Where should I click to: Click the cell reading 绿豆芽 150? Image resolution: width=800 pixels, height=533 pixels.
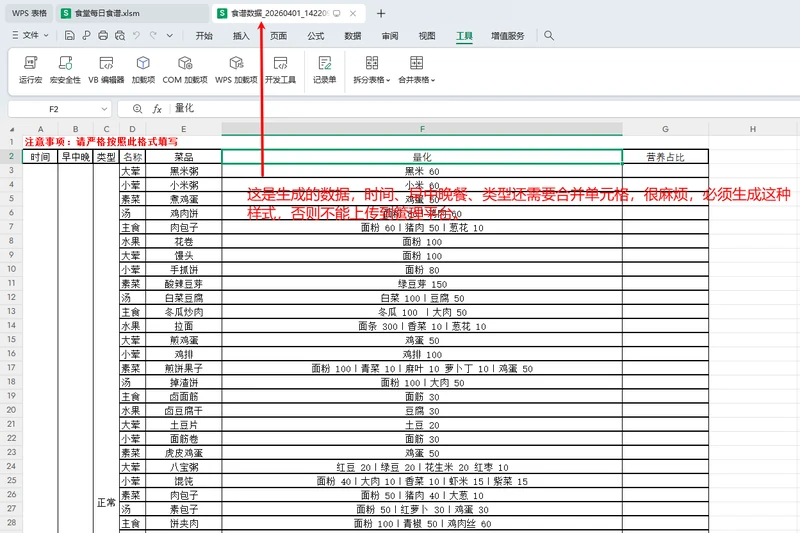[x=422, y=284]
